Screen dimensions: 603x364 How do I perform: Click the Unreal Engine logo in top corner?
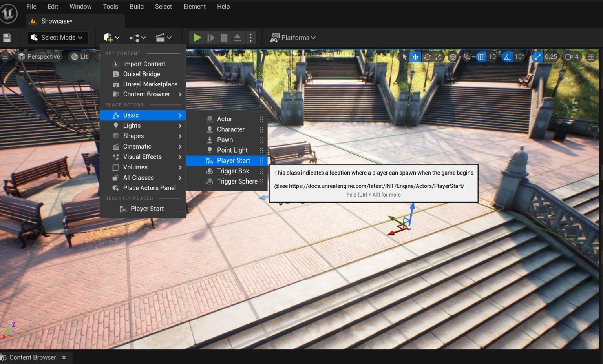pyautogui.click(x=9, y=13)
